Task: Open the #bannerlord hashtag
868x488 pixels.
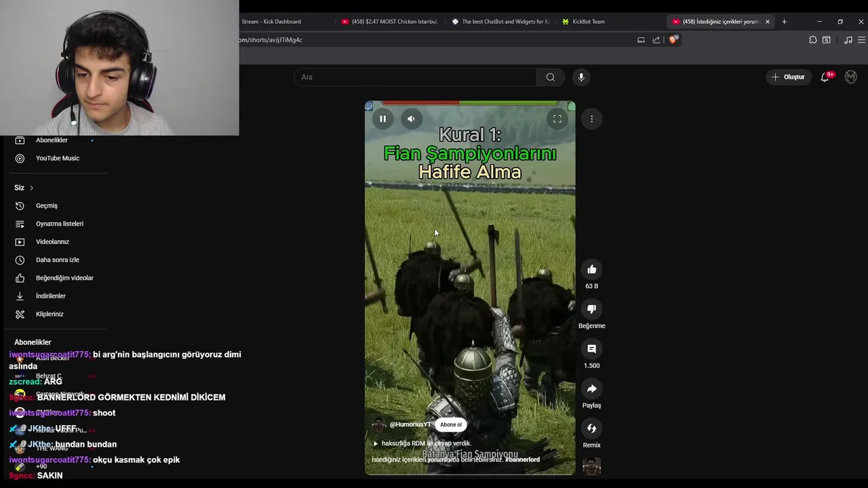Action: [x=522, y=460]
